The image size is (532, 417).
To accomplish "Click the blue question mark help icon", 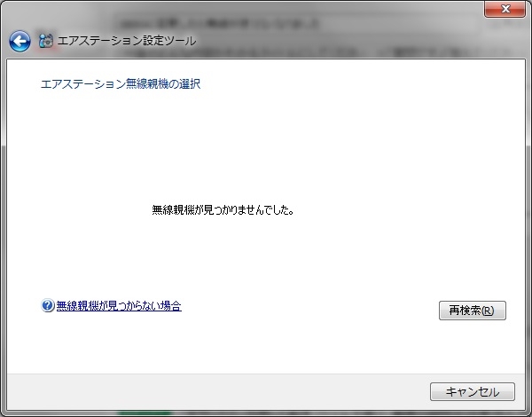I will tap(48, 305).
